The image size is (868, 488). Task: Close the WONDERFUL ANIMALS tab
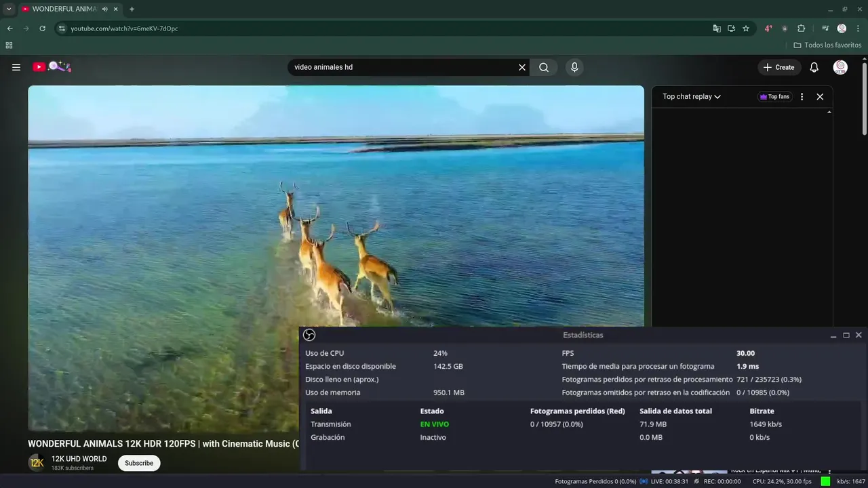point(116,9)
